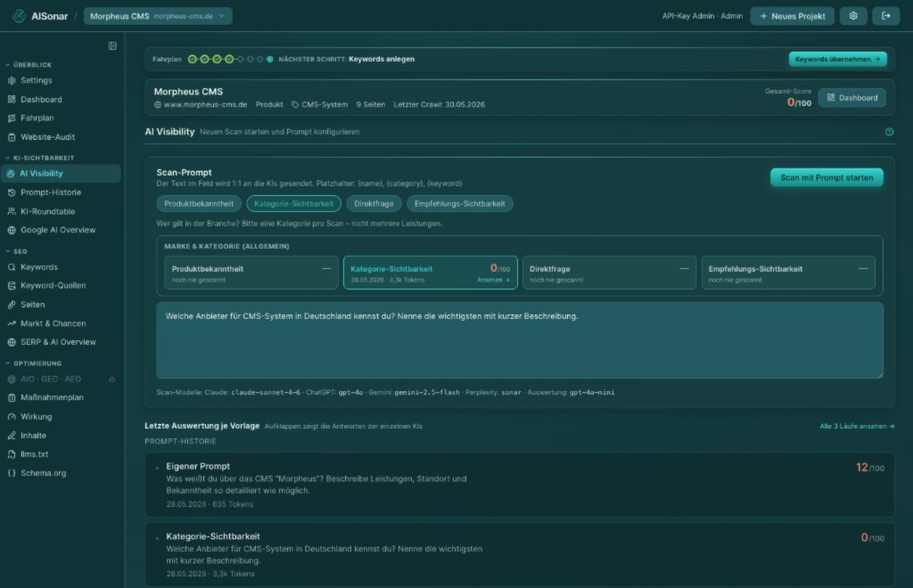Click the Dashboard button beside Gesamt-Score
The width and height of the screenshot is (913, 588).
[852, 98]
